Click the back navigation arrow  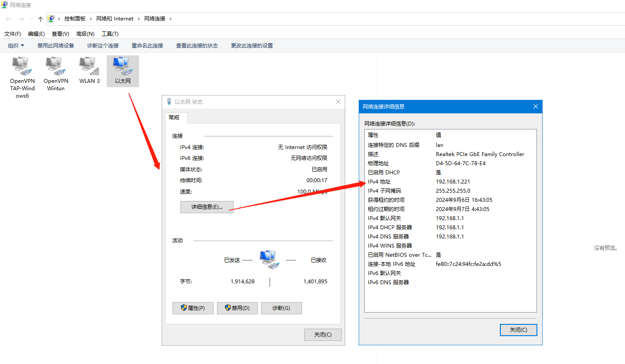[x=8, y=19]
